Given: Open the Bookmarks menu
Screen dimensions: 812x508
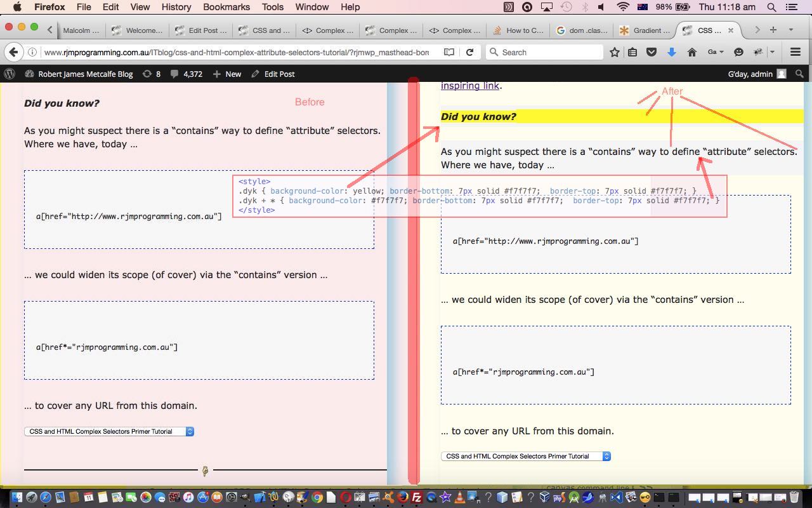Looking at the screenshot, I should click(x=226, y=7).
